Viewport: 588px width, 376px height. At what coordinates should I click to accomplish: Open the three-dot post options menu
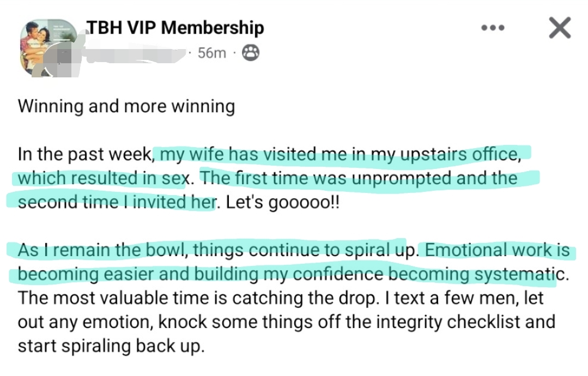click(x=493, y=28)
